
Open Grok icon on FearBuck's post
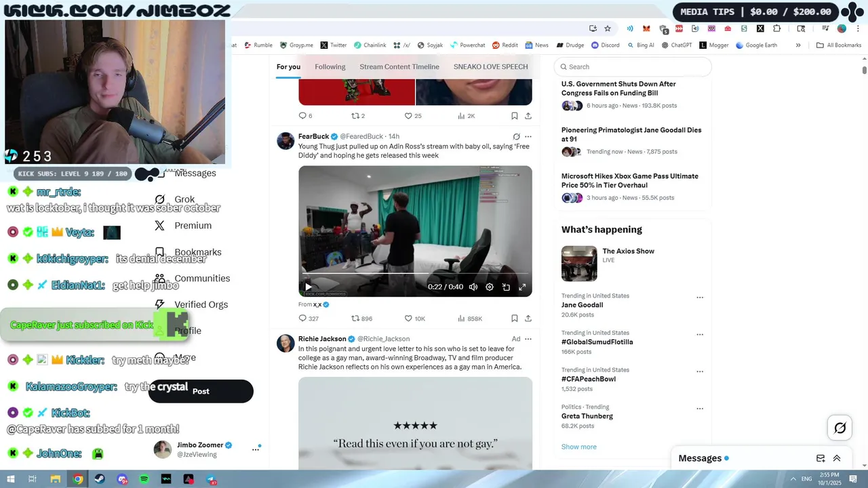(x=516, y=136)
